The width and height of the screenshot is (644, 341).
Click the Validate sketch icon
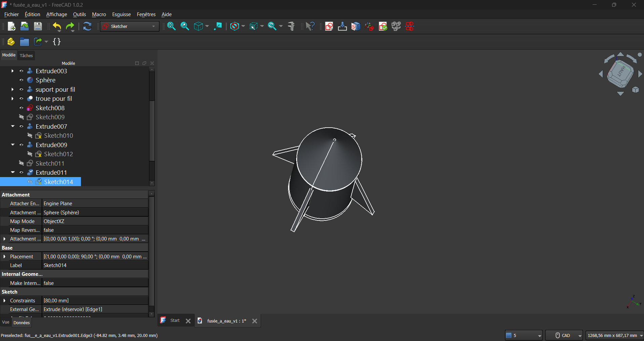click(383, 27)
